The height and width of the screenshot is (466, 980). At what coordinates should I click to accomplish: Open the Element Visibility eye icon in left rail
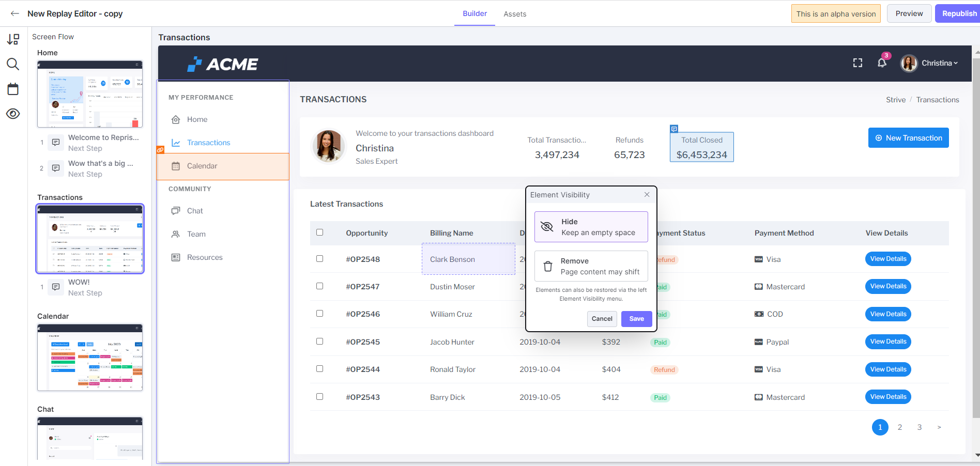coord(13,114)
